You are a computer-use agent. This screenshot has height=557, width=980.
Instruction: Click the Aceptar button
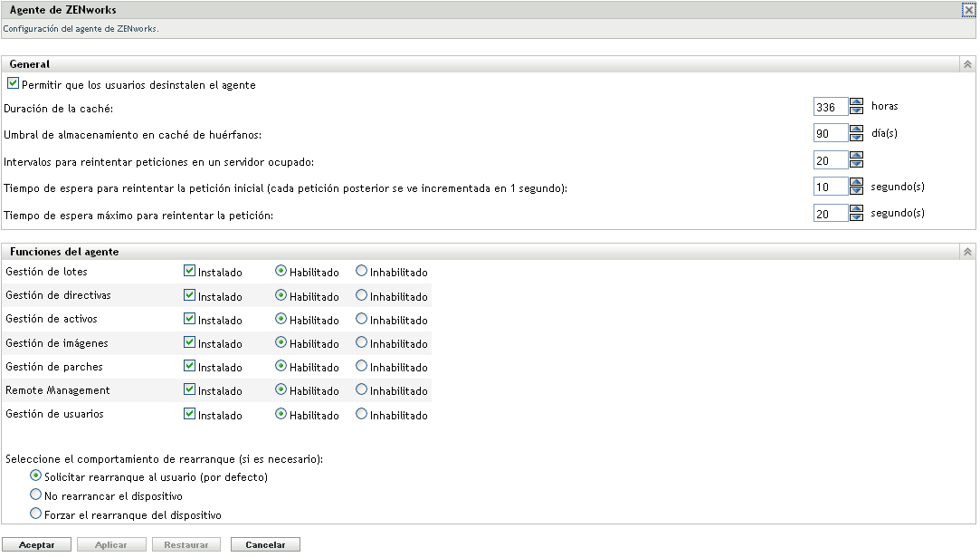click(36, 544)
